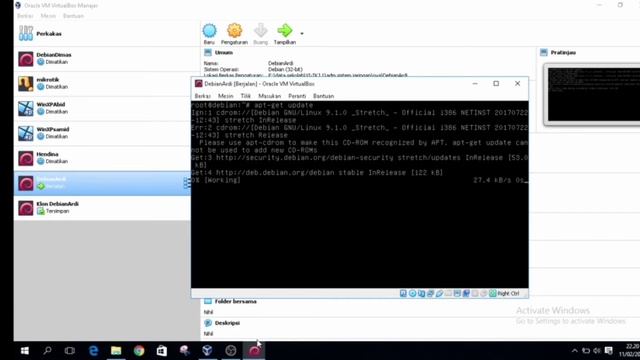
Task: Open the Peranti menu
Action: coord(297,96)
